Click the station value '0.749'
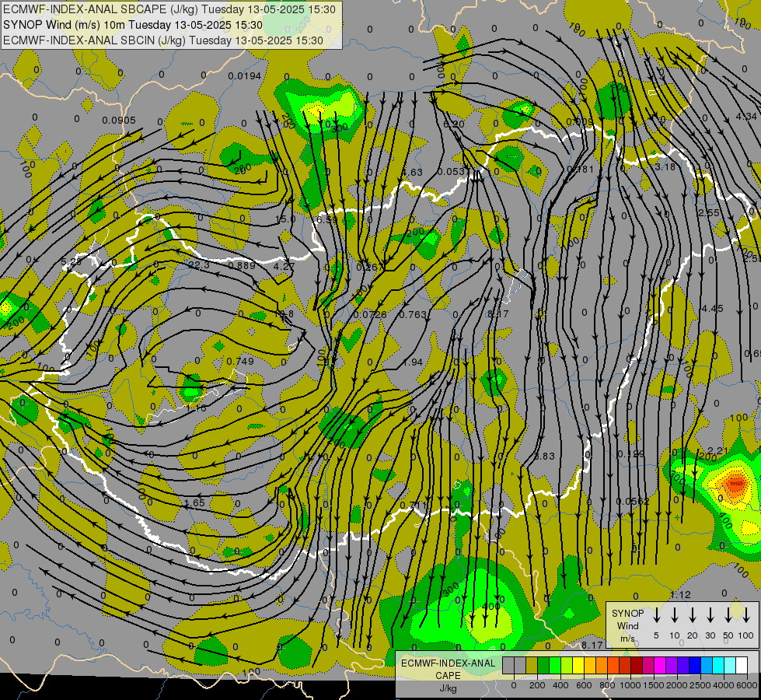This screenshot has height=700, width=761. point(240,362)
